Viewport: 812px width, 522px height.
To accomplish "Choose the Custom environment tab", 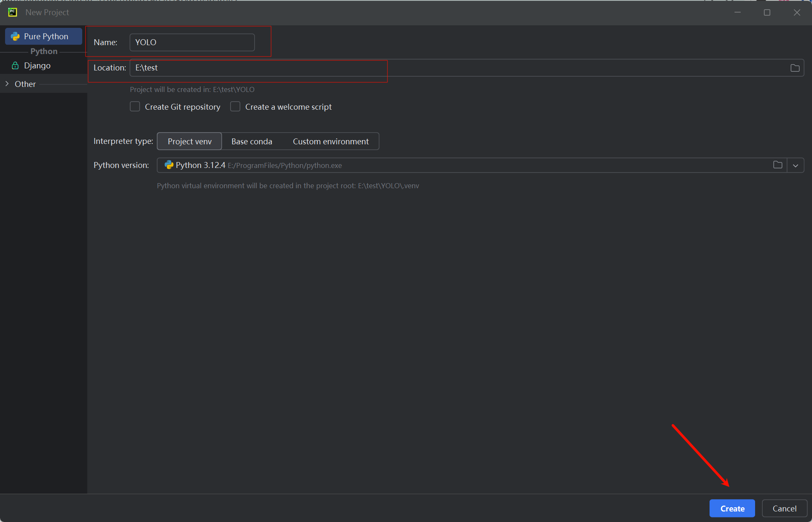I will 331,141.
